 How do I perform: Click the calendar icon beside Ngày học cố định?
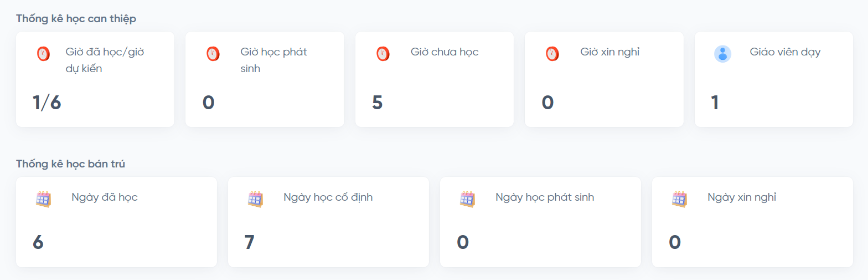coord(256,199)
